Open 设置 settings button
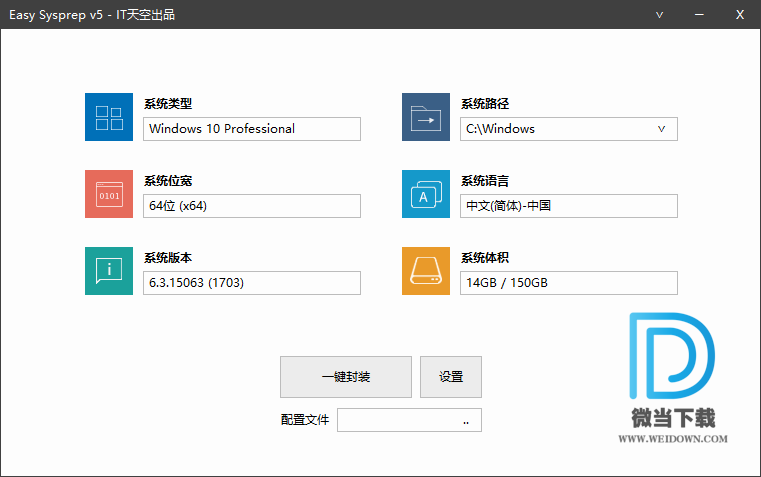Image resolution: width=761 pixels, height=477 pixels. click(x=451, y=377)
